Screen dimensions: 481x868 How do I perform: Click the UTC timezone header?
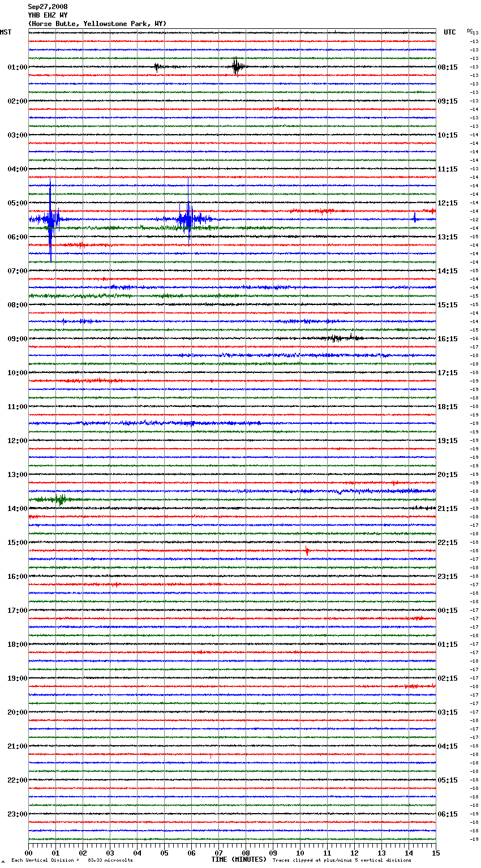click(450, 32)
